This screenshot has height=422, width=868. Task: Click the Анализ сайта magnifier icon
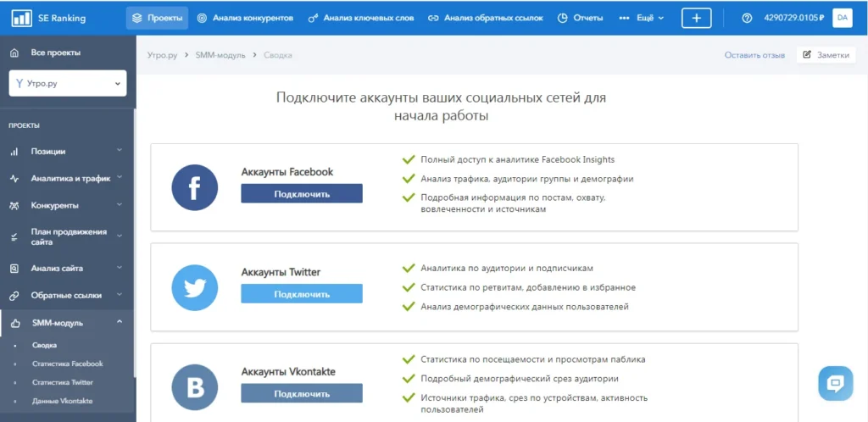pos(14,269)
